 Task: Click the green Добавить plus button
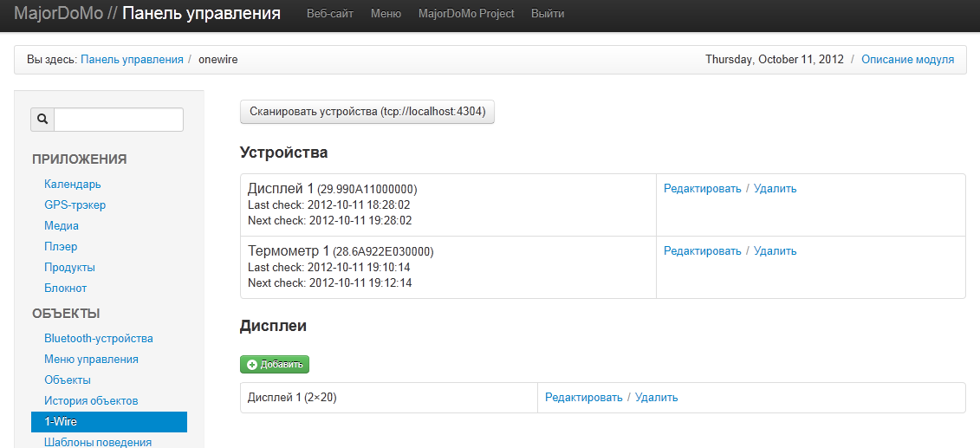point(275,365)
